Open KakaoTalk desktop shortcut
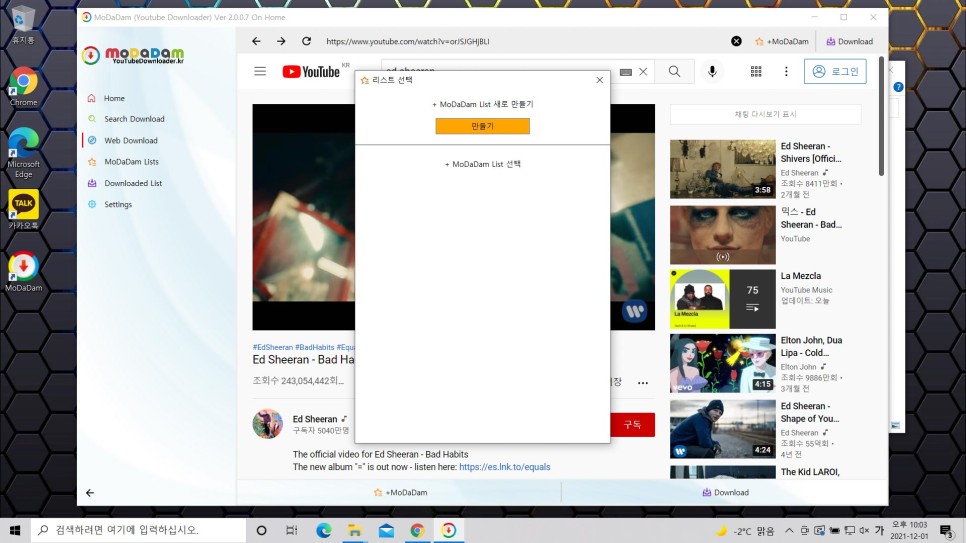This screenshot has height=543, width=966. pos(23,210)
